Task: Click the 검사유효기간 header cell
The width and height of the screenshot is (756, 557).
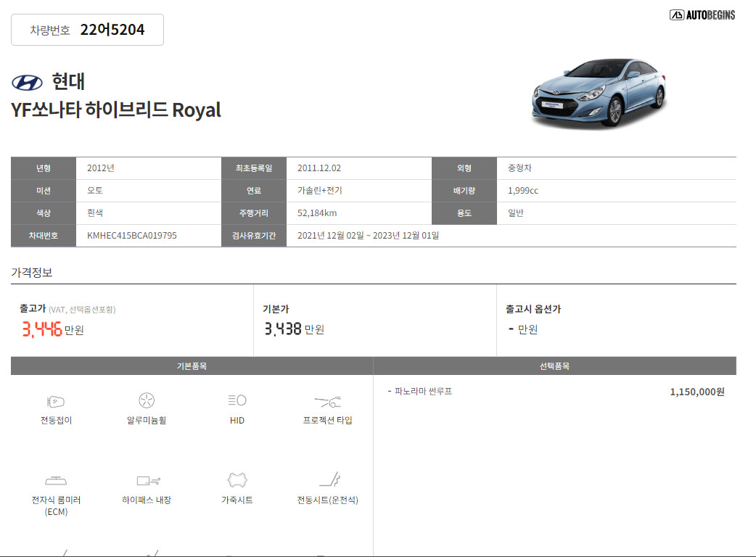Action: pos(254,236)
